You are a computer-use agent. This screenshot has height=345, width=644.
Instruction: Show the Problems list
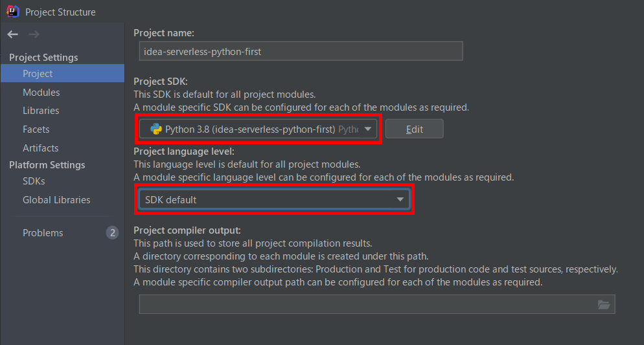pos(43,233)
